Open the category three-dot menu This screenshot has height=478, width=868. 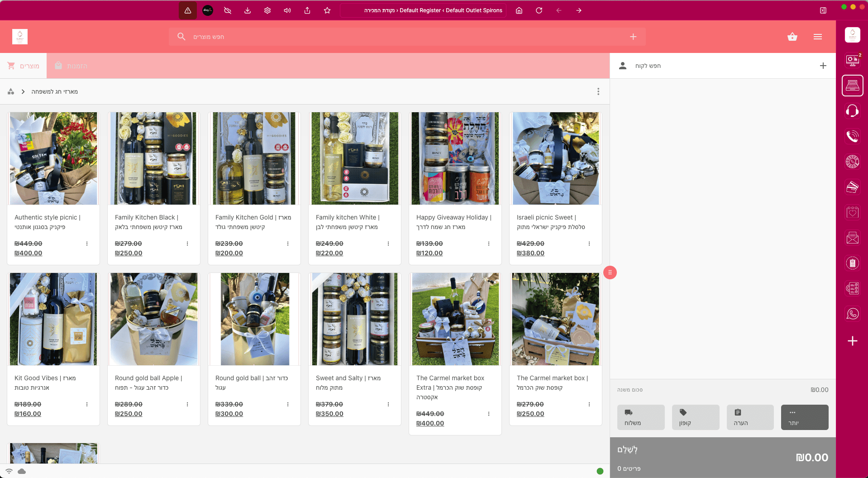point(598,91)
